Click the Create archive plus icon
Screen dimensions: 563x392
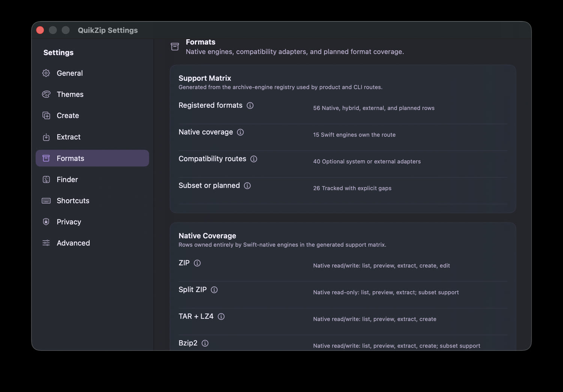(x=46, y=116)
